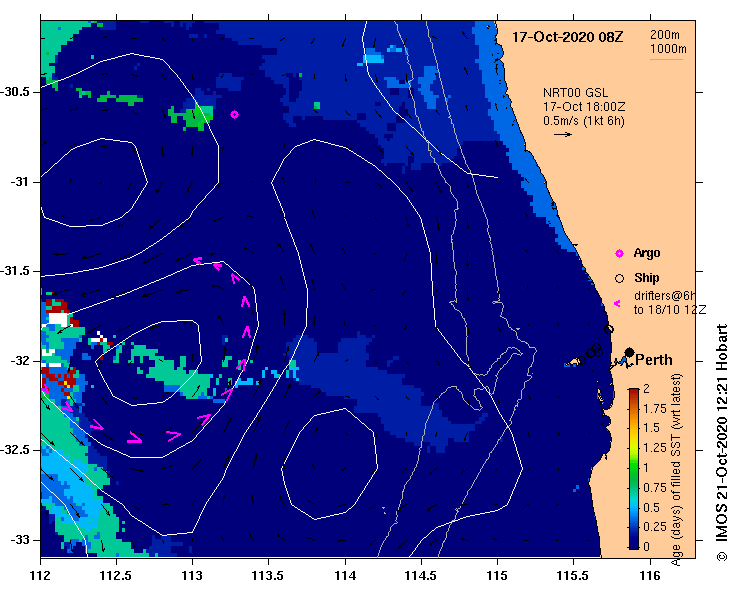Click the latitude axis label -32

(20, 361)
